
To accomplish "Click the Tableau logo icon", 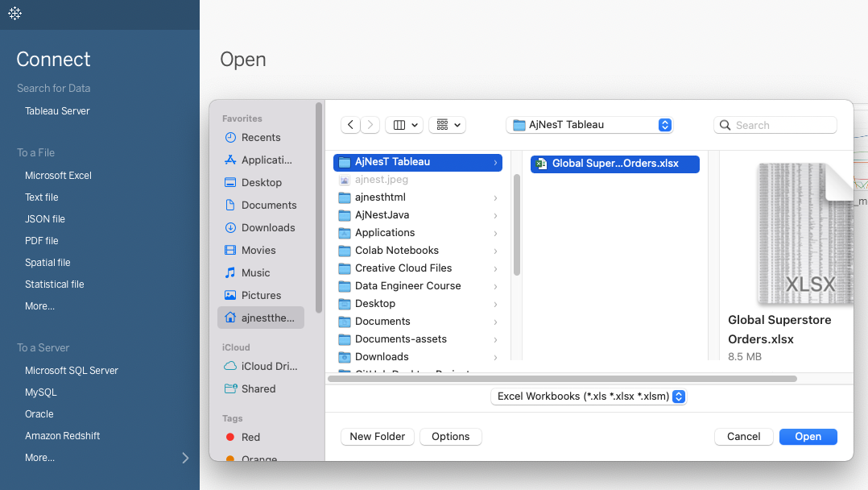I will tap(14, 14).
